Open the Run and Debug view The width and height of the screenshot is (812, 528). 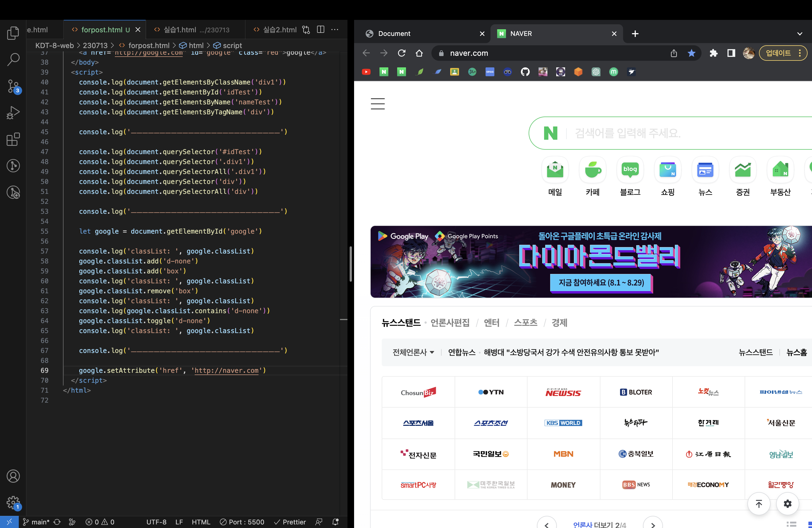pyautogui.click(x=13, y=113)
